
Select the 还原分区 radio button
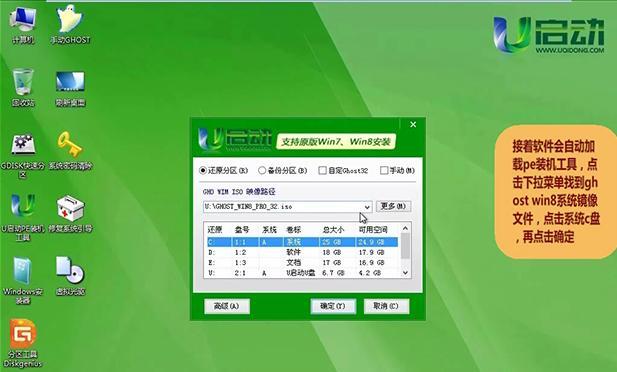203,170
